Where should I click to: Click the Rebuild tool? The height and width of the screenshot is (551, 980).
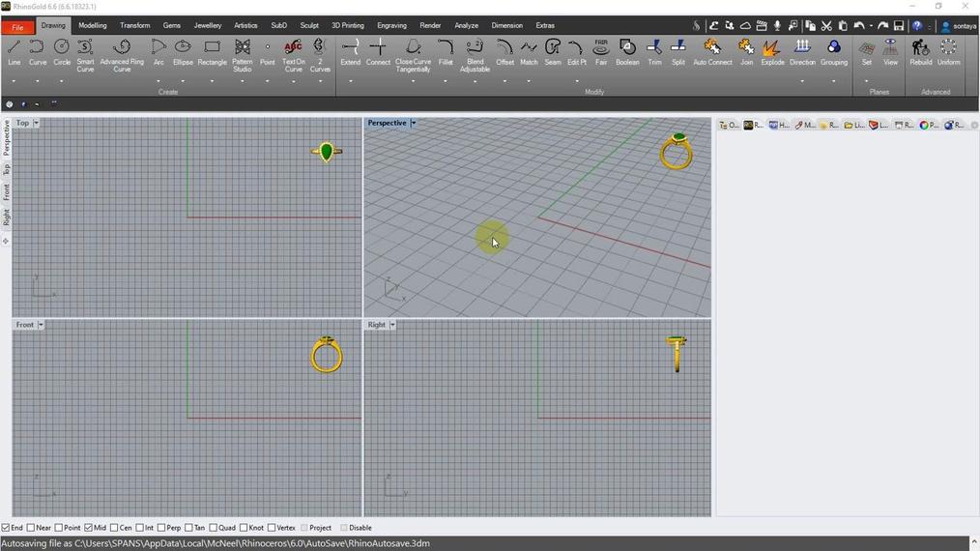(x=920, y=52)
